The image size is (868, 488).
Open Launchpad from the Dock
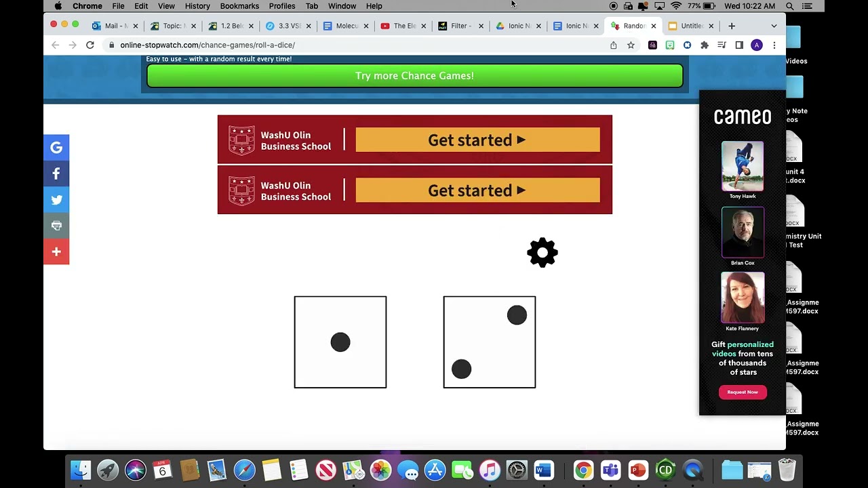(x=108, y=470)
